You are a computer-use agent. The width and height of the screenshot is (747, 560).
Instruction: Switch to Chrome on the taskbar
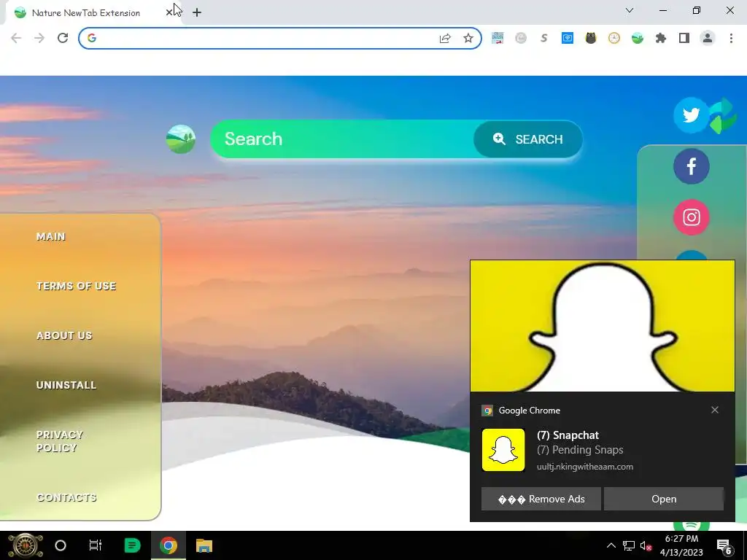pos(169,545)
